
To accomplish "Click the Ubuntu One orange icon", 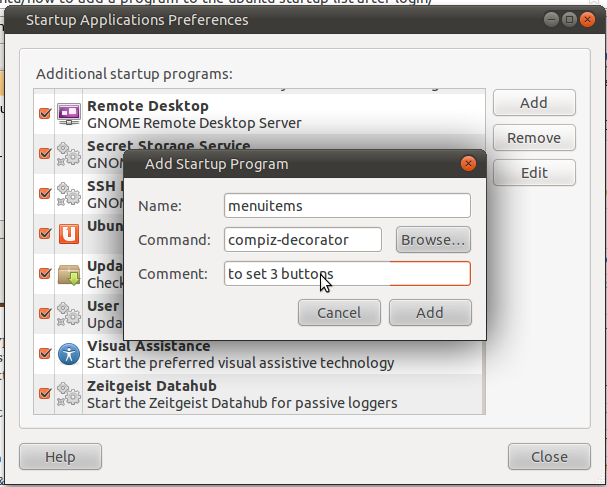I will pos(69,233).
